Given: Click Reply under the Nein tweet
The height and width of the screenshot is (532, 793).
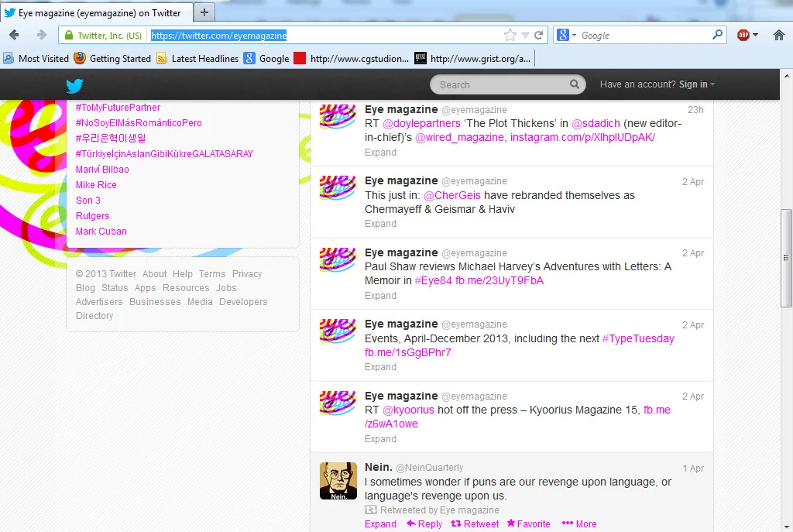Looking at the screenshot, I should pyautogui.click(x=424, y=524).
